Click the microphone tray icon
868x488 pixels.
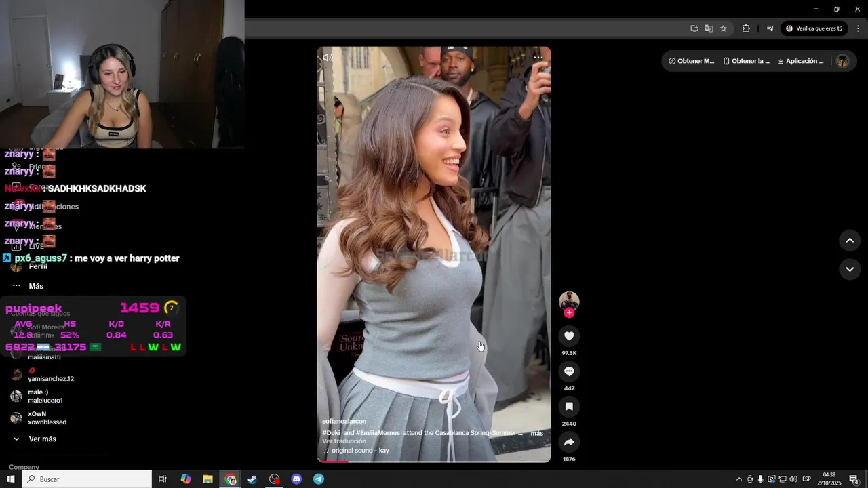pos(760,479)
